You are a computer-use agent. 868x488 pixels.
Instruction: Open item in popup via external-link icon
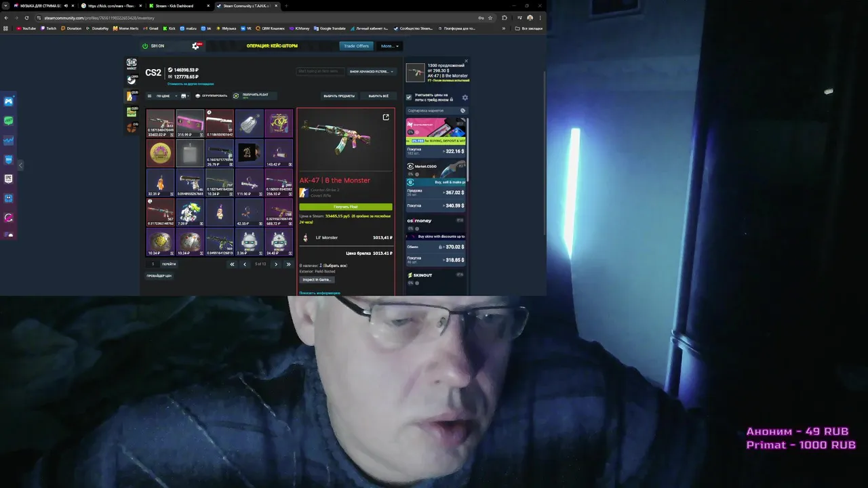pyautogui.click(x=386, y=117)
